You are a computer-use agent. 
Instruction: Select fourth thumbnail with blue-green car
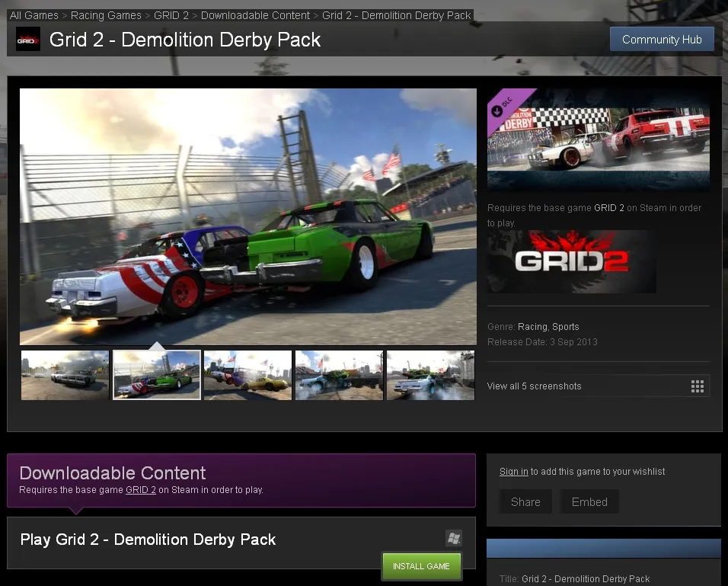tap(340, 375)
